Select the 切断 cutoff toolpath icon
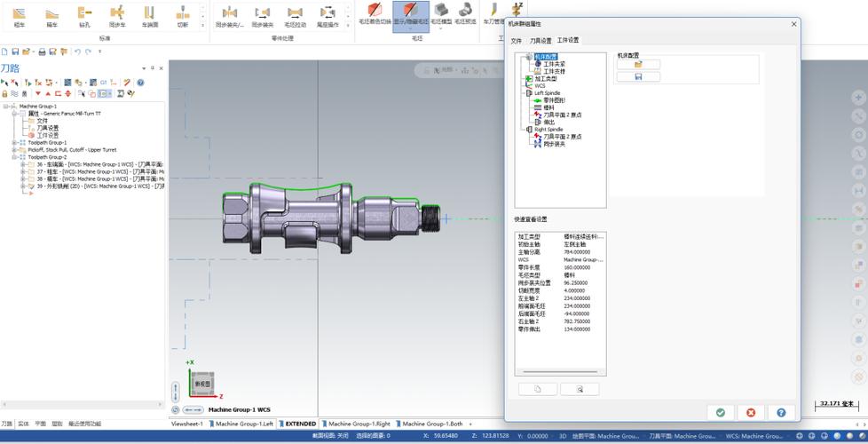This screenshot has height=444, width=868. pos(182,17)
